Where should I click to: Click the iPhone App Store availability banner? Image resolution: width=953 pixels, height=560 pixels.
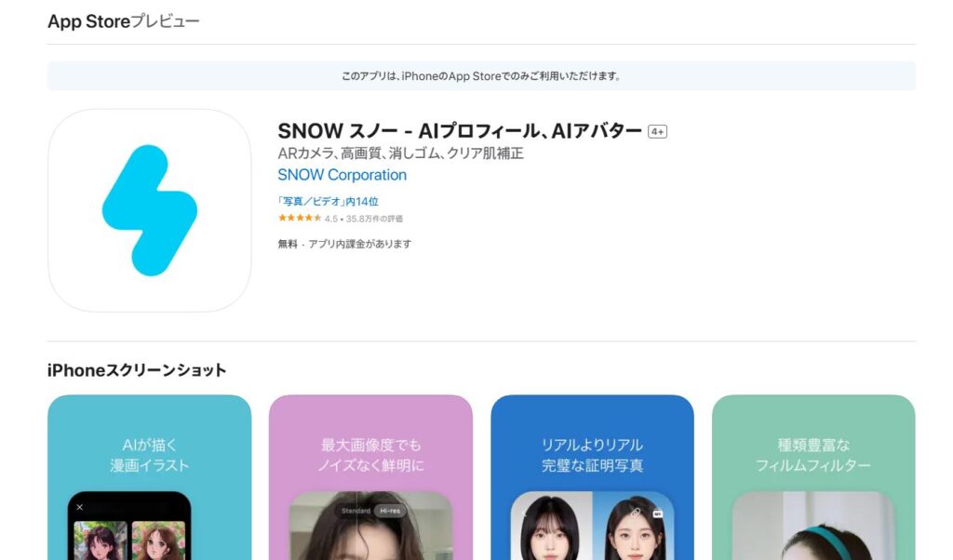(x=481, y=76)
